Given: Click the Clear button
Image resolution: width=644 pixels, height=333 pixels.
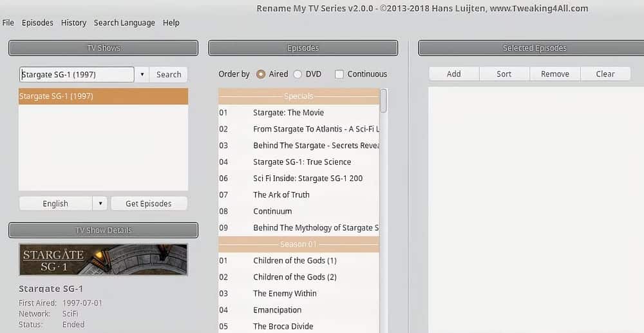Looking at the screenshot, I should (x=605, y=74).
